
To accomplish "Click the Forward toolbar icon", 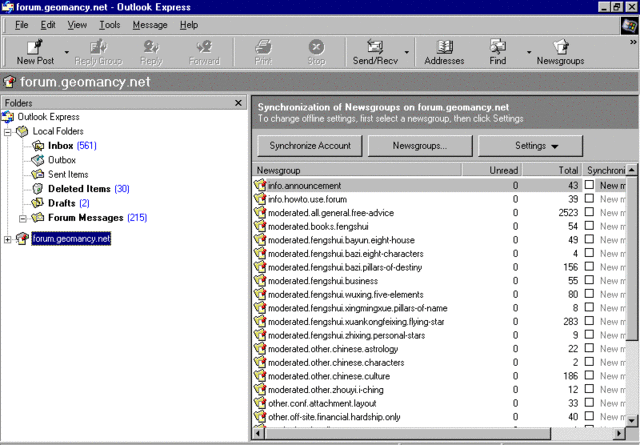I will 204,47.
